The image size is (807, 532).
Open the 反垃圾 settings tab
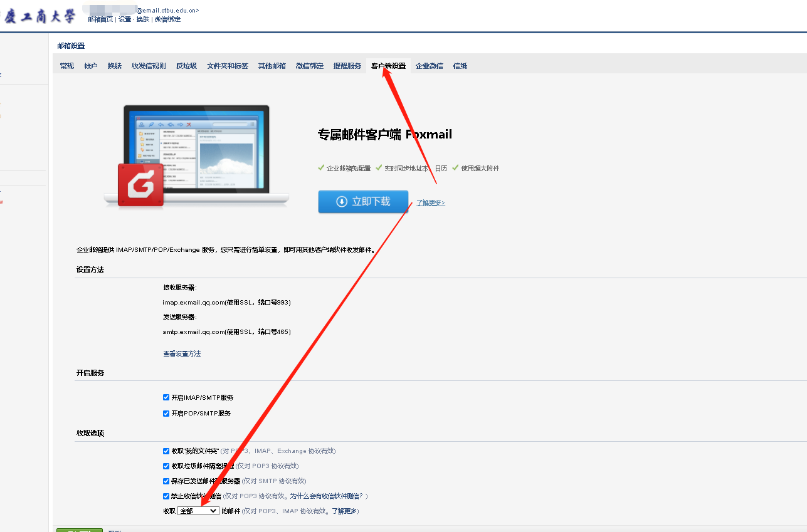tap(186, 66)
